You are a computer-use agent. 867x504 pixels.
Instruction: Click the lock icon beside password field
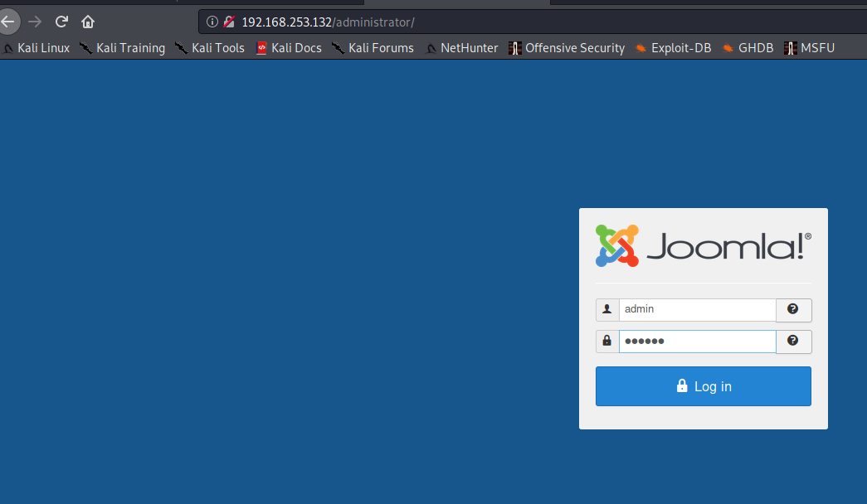[607, 341]
